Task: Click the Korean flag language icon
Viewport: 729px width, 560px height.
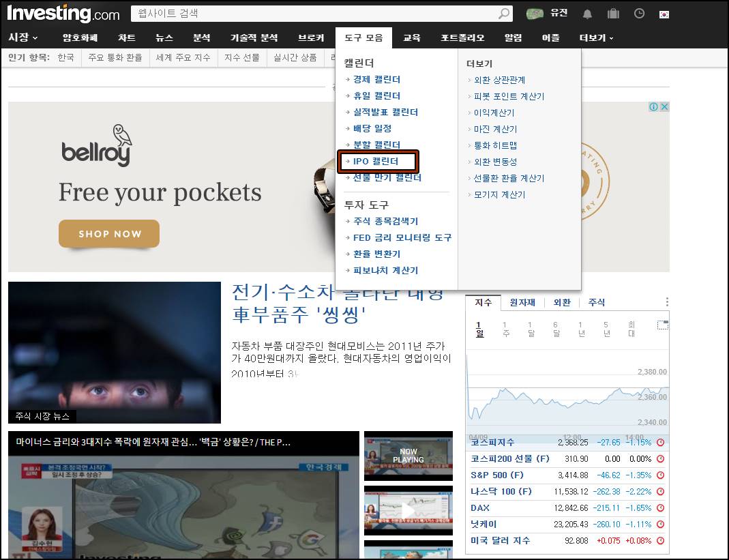Action: point(664,14)
